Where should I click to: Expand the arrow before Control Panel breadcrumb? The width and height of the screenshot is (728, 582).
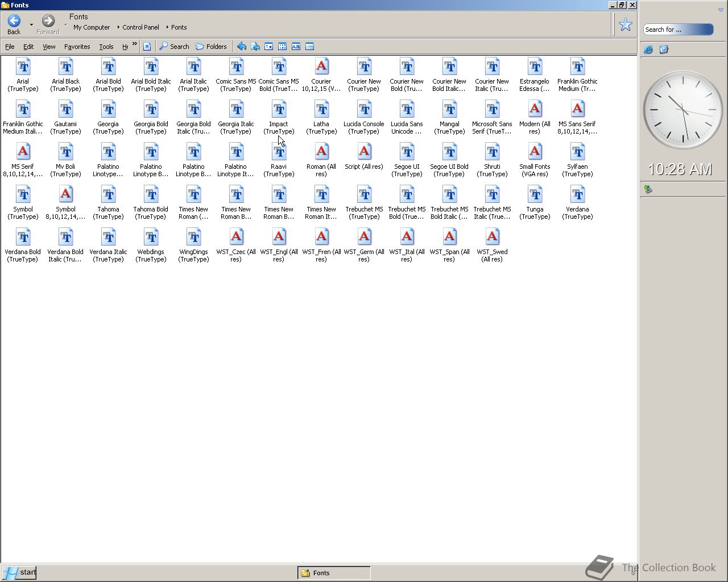click(x=118, y=27)
